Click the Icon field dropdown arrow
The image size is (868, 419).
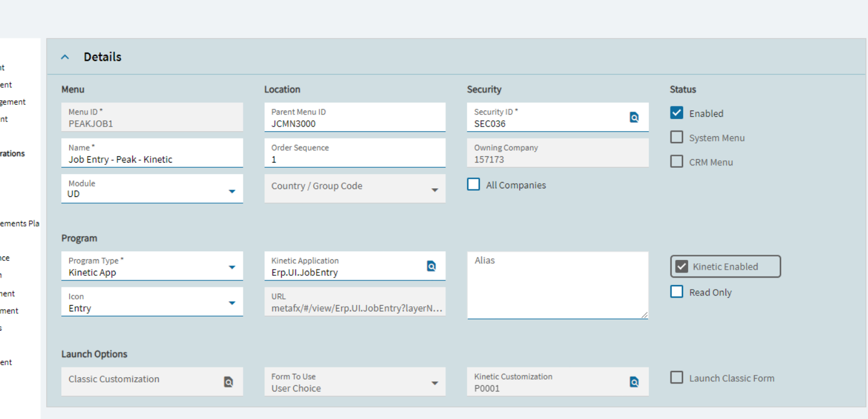(232, 302)
